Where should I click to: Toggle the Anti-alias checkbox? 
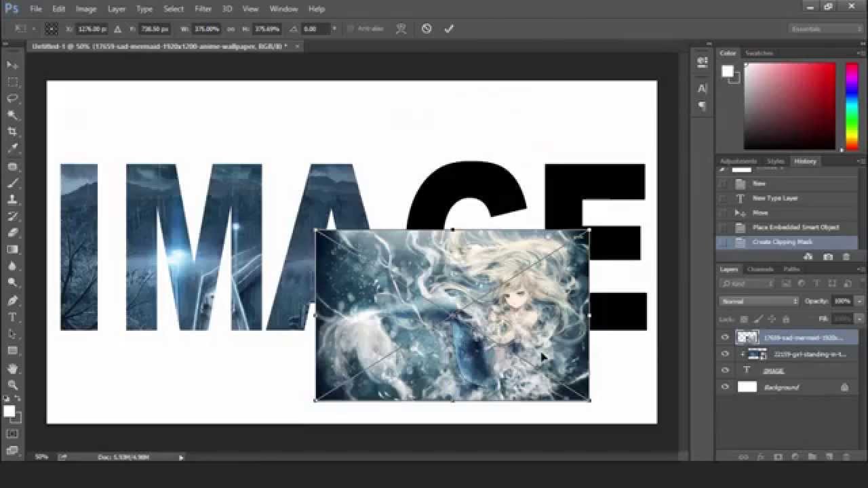351,29
